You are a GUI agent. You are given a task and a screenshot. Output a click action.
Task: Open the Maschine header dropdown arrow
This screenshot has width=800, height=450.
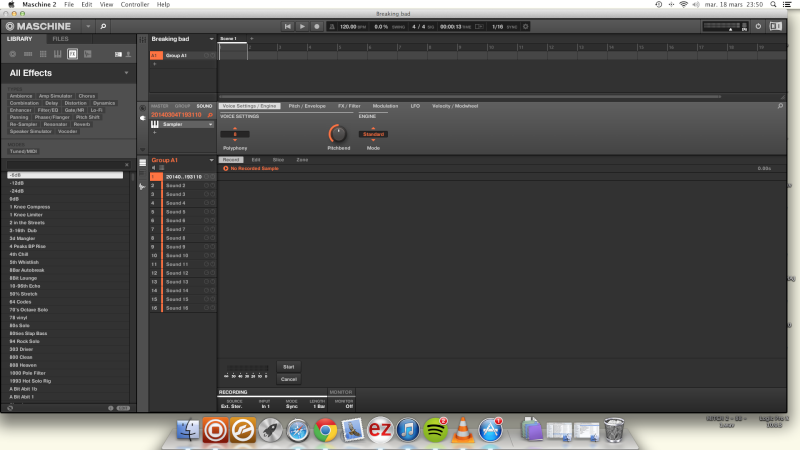point(88,27)
